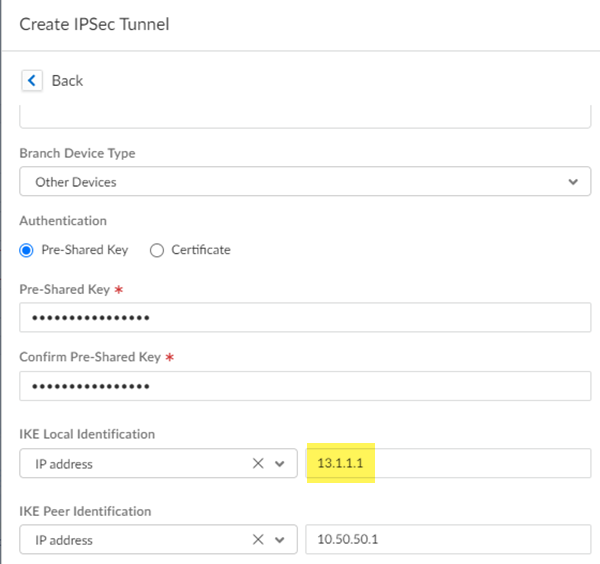This screenshot has height=564, width=600.
Task: Open the Branch Device Type dropdown
Action: [x=572, y=182]
